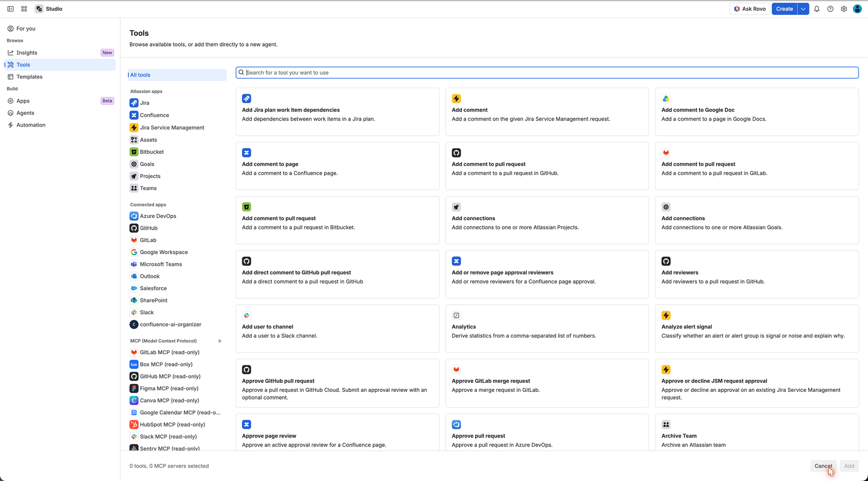Navigate to Agents in the sidebar
This screenshot has height=481, width=868.
tap(60, 113)
